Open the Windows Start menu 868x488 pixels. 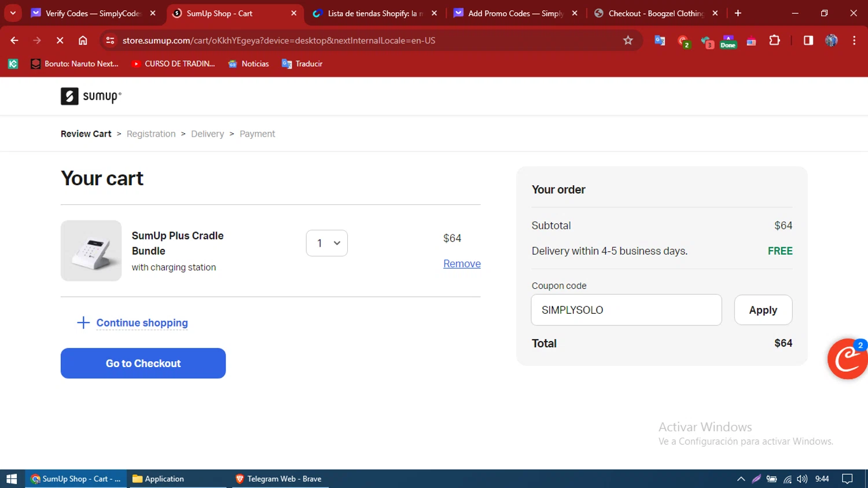[12, 479]
